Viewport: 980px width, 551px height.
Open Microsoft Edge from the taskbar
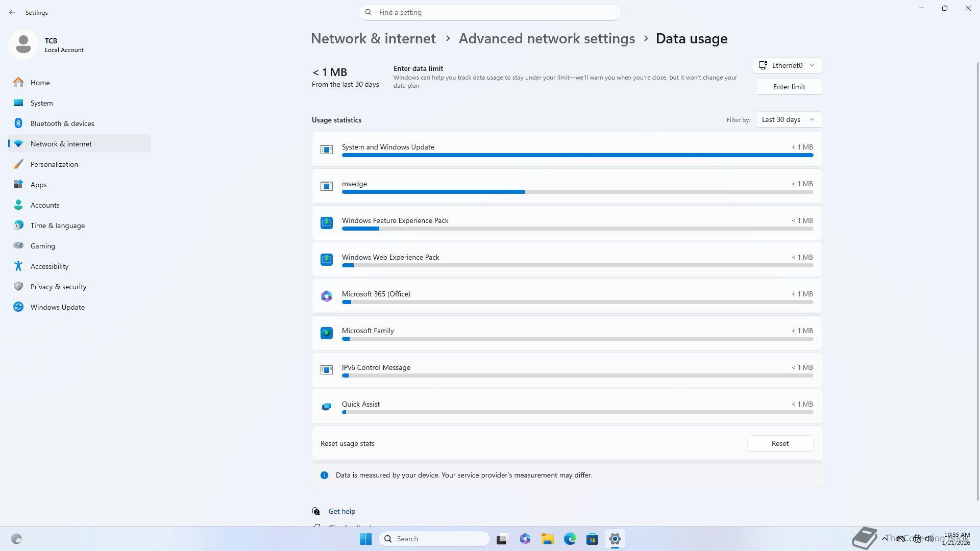(570, 539)
